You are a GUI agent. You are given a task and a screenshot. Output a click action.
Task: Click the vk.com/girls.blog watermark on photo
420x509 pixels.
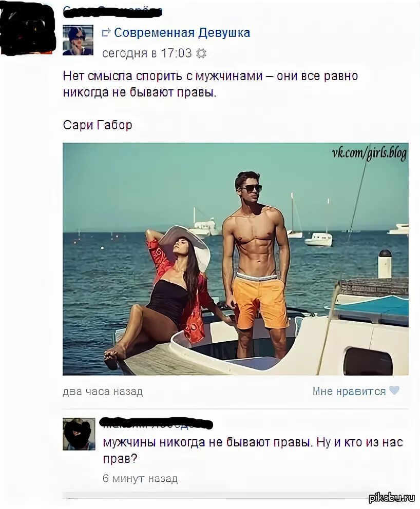pyautogui.click(x=369, y=153)
